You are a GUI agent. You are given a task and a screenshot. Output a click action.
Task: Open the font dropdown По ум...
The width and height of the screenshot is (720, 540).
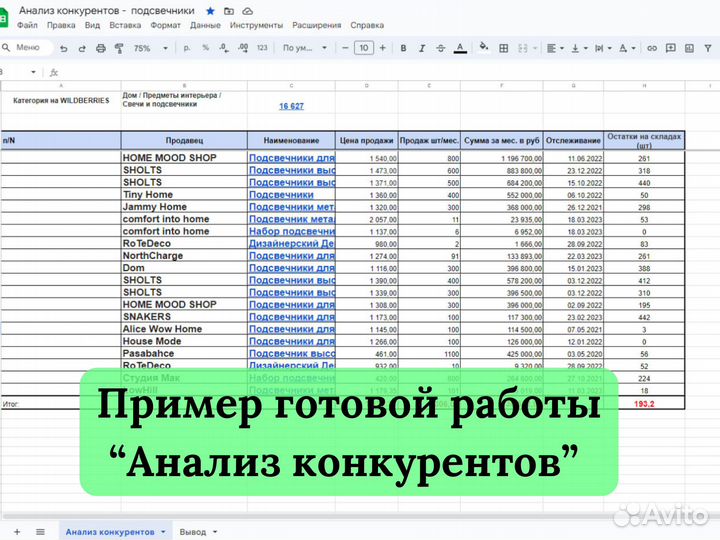(305, 48)
